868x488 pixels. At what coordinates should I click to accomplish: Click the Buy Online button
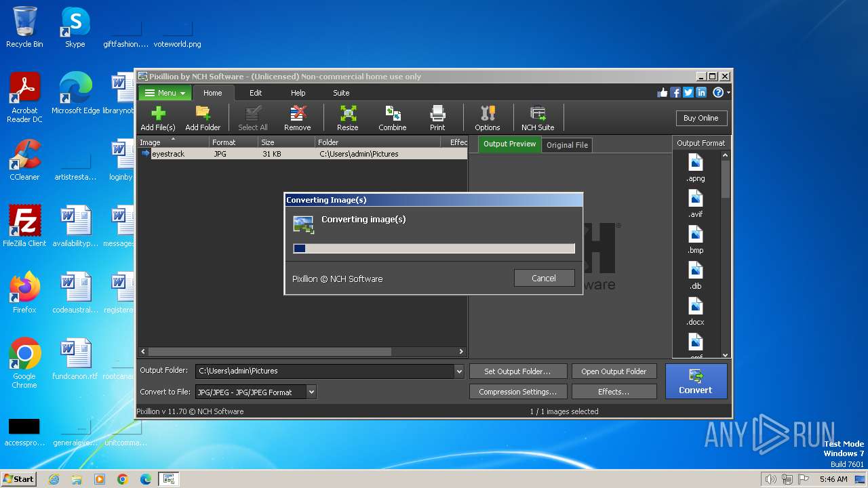click(x=701, y=118)
